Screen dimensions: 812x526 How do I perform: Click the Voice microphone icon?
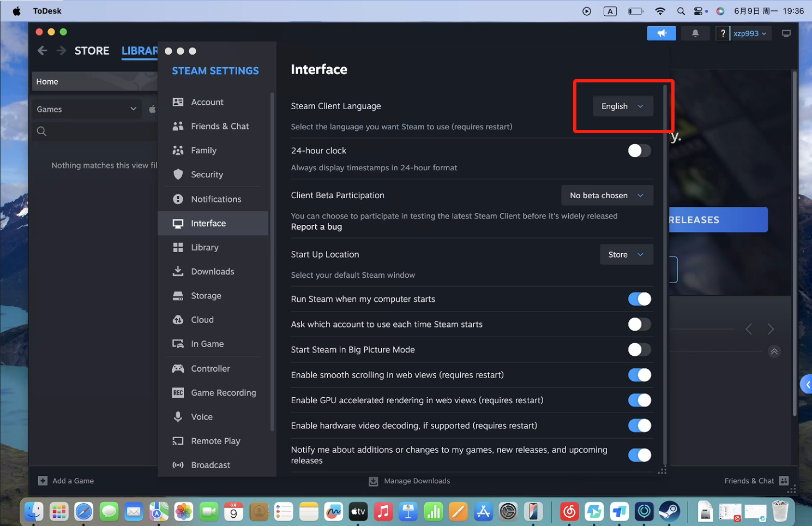178,417
